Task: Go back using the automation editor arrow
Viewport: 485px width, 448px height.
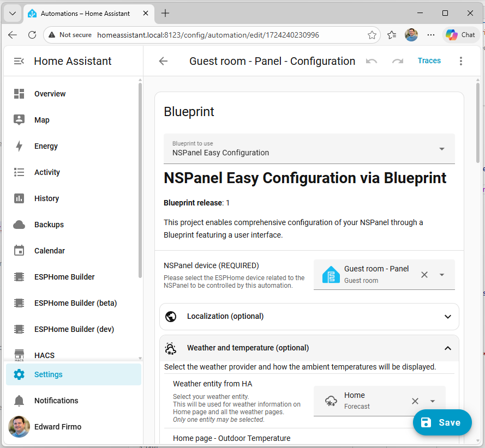Action: point(163,61)
